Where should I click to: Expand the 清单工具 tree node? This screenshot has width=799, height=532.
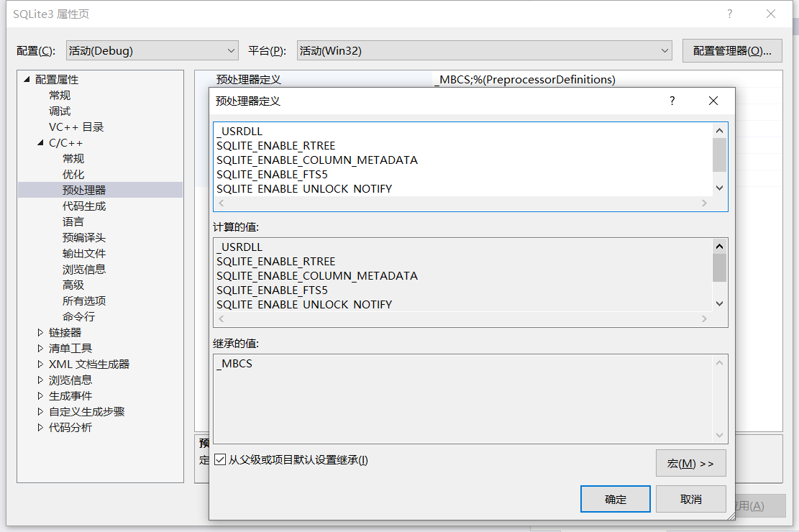(41, 348)
